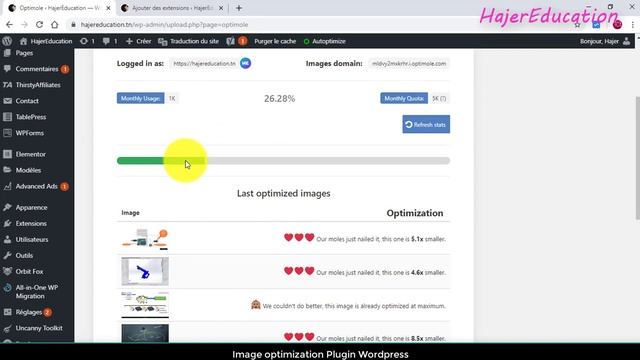Close the Ajouter des extensions tab
640x360 pixels.
[221, 8]
